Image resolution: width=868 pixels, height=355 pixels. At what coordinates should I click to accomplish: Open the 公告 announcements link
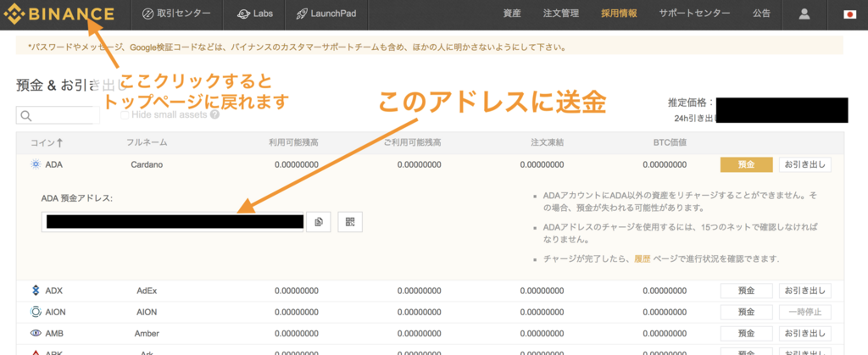pos(762,14)
